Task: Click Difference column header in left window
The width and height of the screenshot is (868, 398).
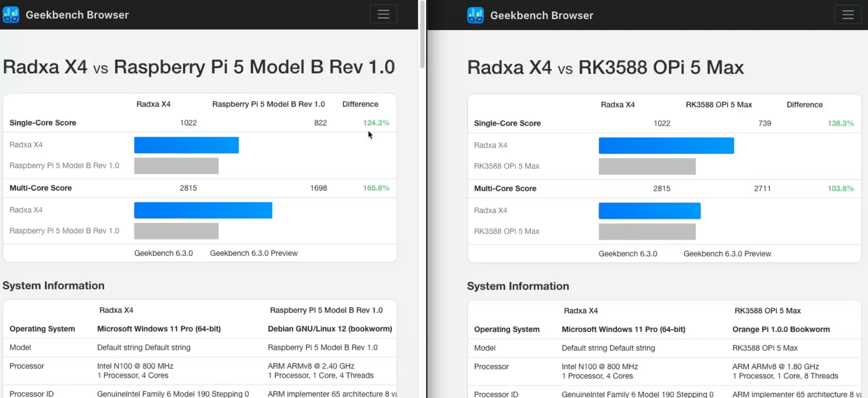Action: pyautogui.click(x=360, y=104)
